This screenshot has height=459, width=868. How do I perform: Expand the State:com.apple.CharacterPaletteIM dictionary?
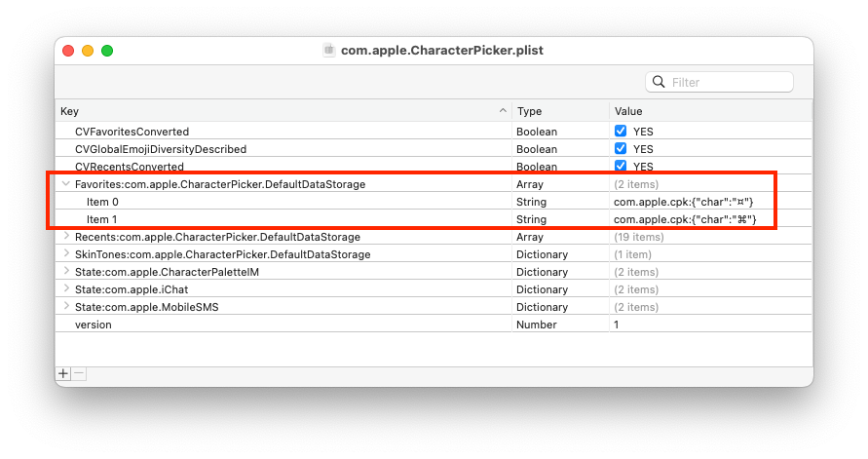click(66, 272)
